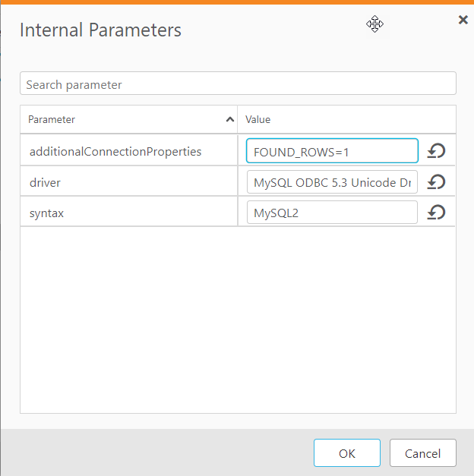474x476 pixels.
Task: Click the Internal Parameters dialog title
Action: (x=100, y=30)
